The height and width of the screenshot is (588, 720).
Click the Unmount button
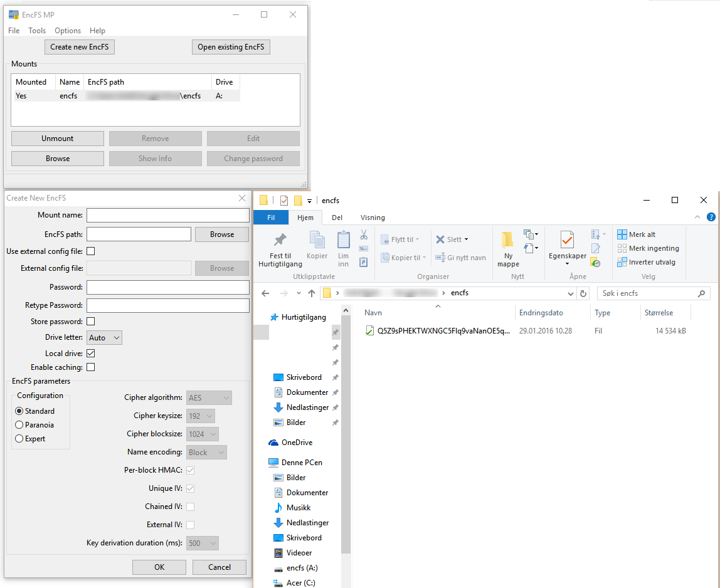[58, 139]
